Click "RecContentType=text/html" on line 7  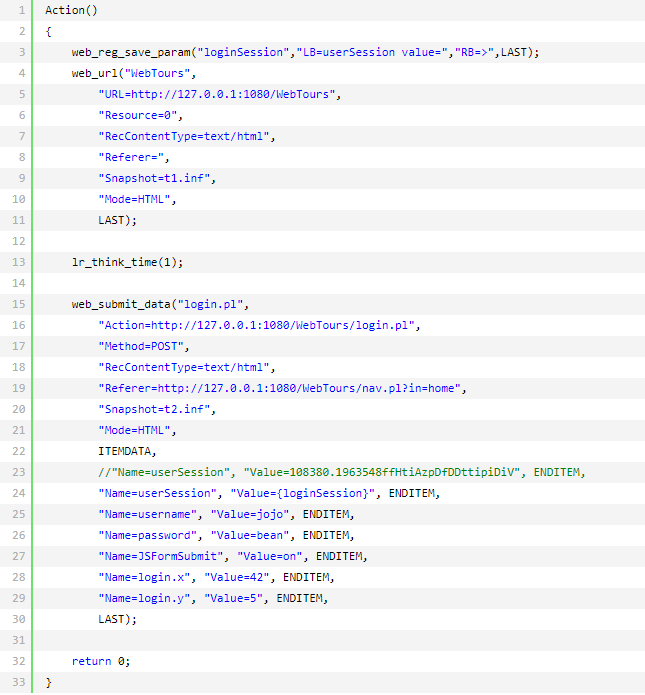[x=184, y=137]
